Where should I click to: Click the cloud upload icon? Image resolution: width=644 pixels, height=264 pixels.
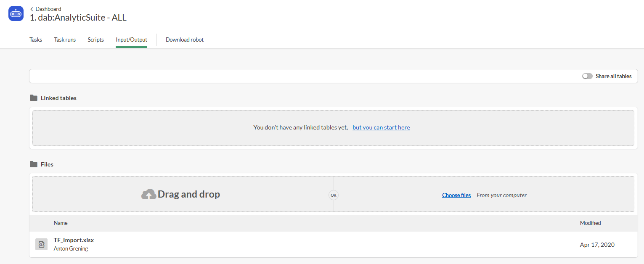(148, 195)
